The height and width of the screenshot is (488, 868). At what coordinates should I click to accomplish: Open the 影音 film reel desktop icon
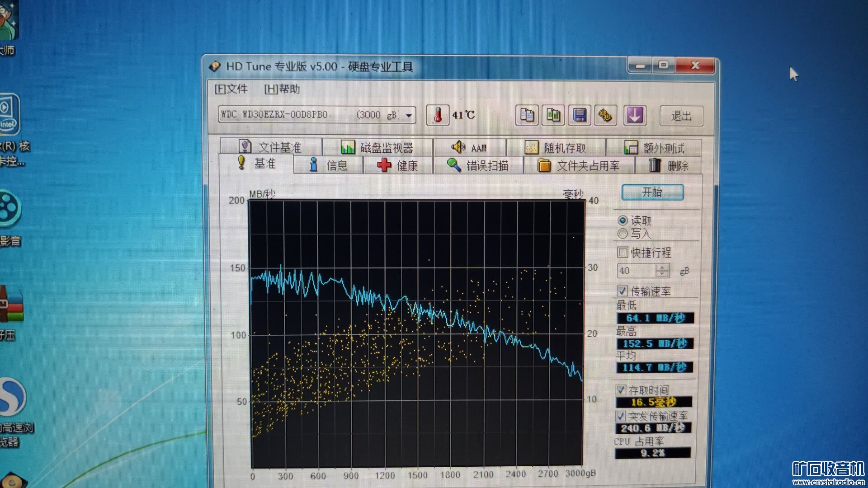(x=10, y=209)
